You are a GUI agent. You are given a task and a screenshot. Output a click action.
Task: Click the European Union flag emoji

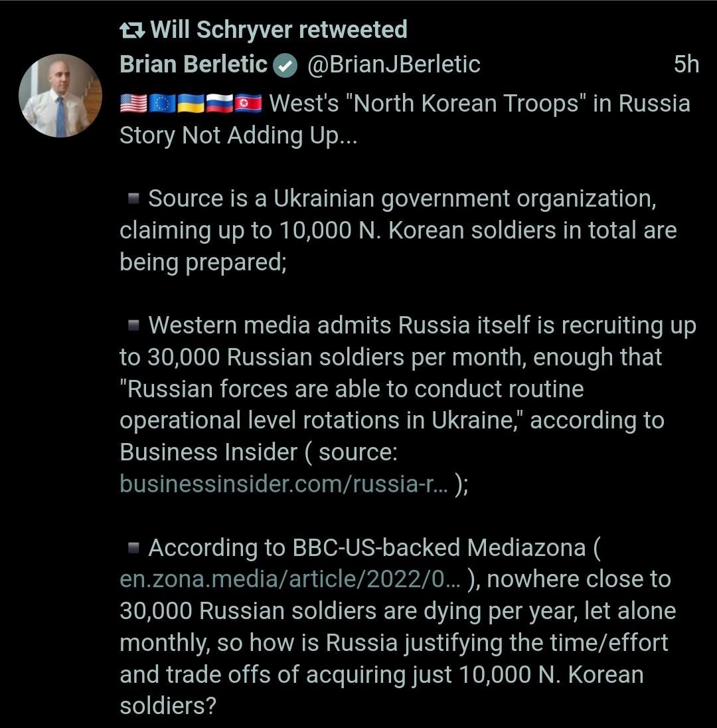click(x=162, y=104)
